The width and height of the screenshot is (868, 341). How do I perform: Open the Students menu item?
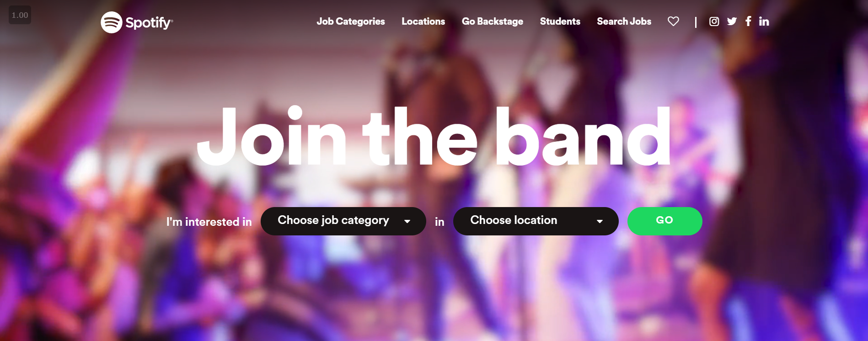click(560, 21)
